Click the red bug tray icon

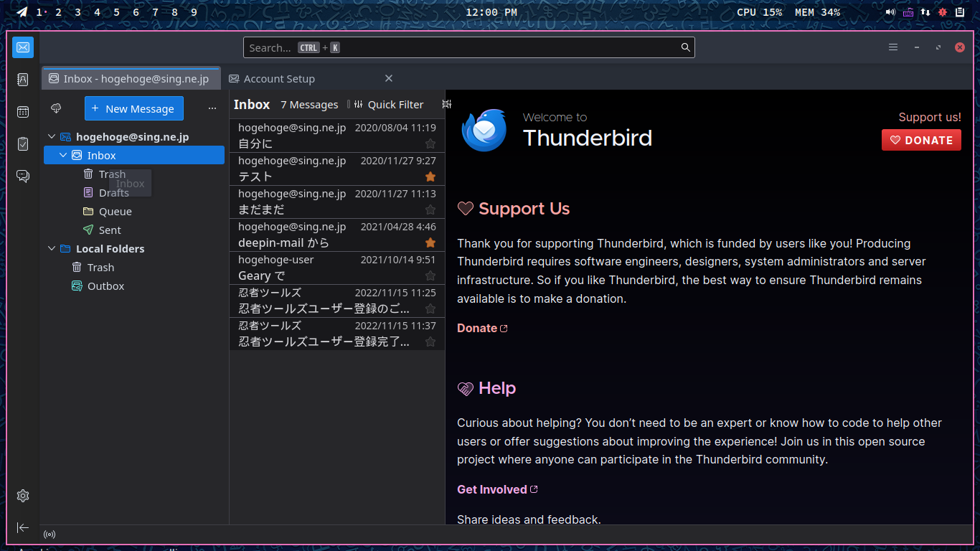943,12
